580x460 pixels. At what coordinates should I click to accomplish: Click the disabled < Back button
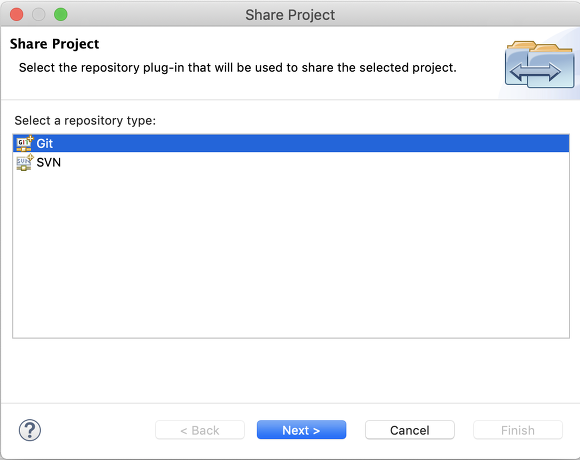point(200,430)
